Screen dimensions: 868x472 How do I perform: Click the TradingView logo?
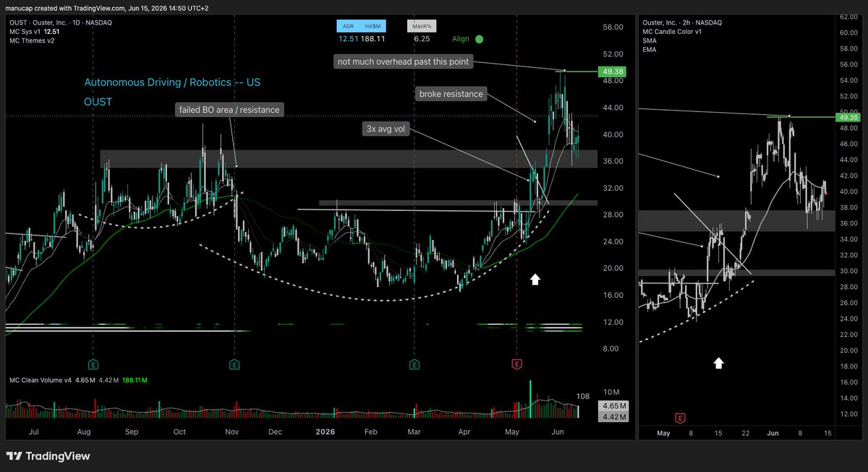click(48, 456)
